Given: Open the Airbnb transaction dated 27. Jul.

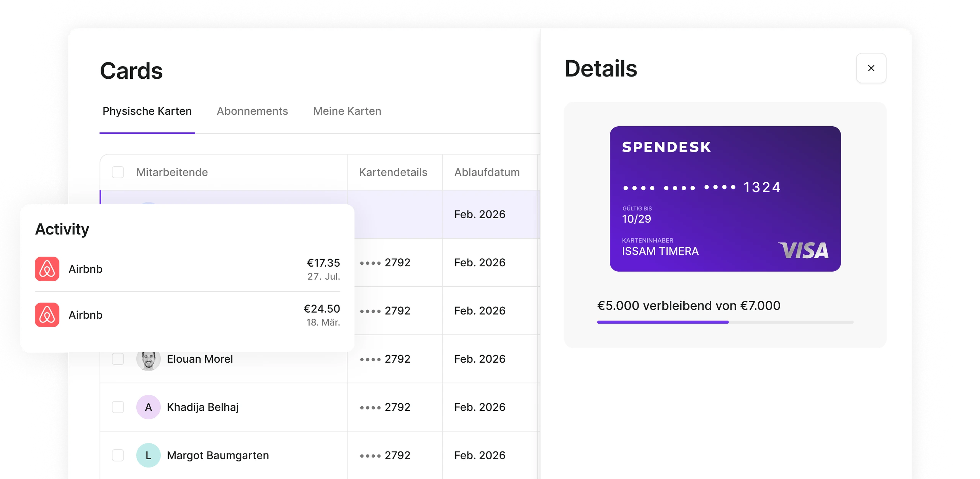Looking at the screenshot, I should (188, 269).
